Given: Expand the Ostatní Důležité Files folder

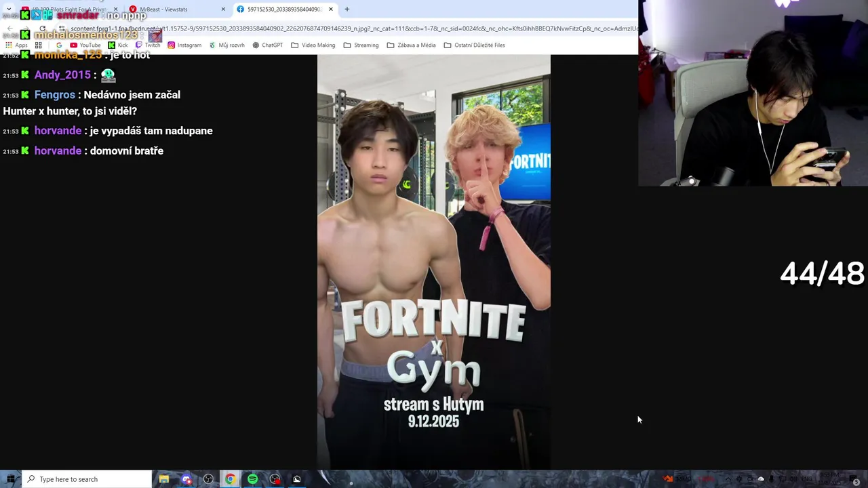Looking at the screenshot, I should 475,45.
